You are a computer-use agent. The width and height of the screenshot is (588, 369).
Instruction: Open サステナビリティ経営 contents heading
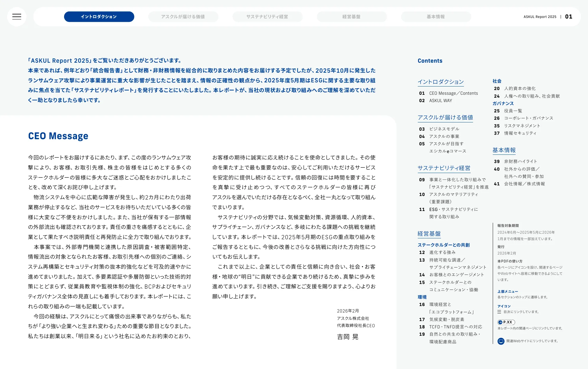click(444, 168)
